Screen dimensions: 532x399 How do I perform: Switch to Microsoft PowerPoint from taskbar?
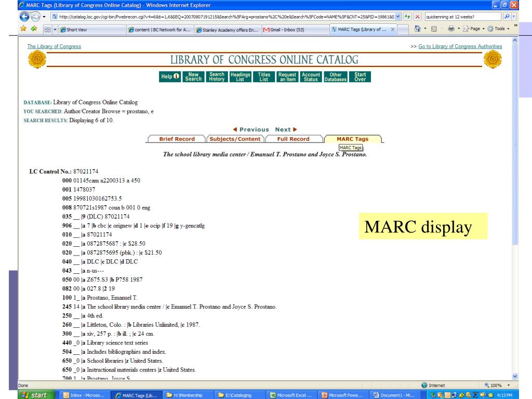pyautogui.click(x=343, y=395)
